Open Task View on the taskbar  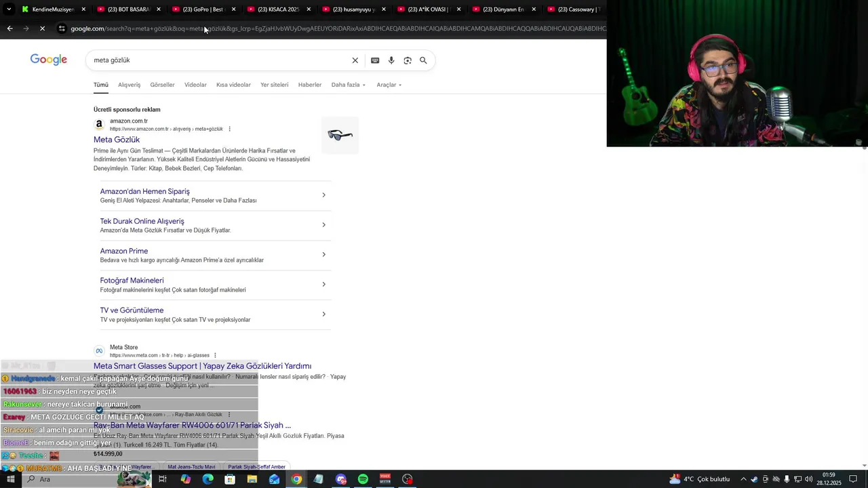163,479
